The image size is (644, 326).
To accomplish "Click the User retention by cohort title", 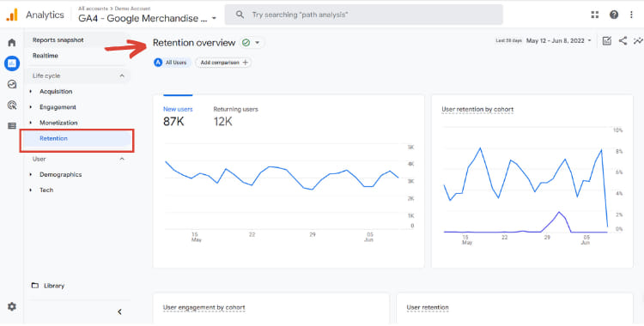I will click(477, 109).
